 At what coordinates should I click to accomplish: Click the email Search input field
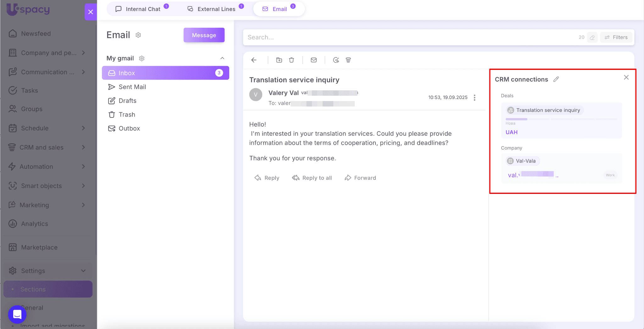[409, 37]
